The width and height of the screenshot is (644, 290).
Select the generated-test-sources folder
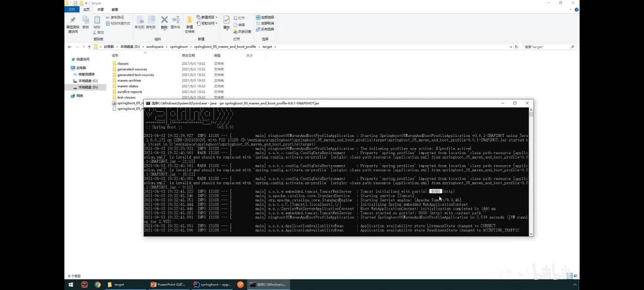pos(133,75)
